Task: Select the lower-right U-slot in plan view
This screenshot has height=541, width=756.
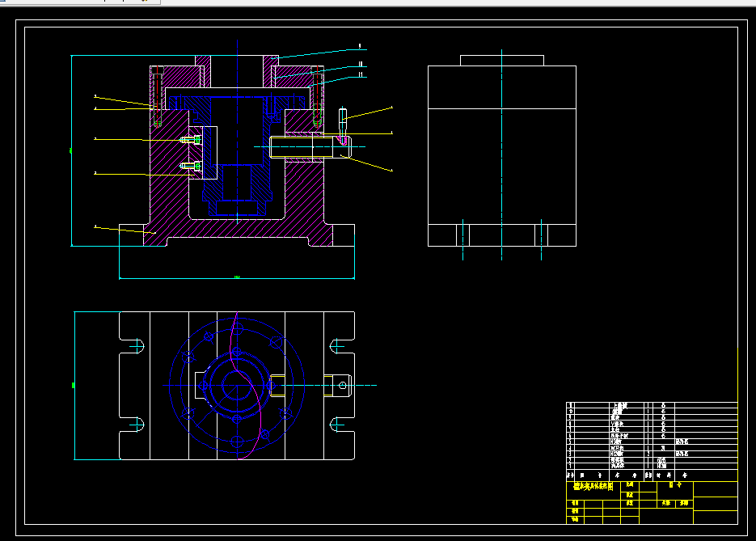Action: [x=342, y=425]
